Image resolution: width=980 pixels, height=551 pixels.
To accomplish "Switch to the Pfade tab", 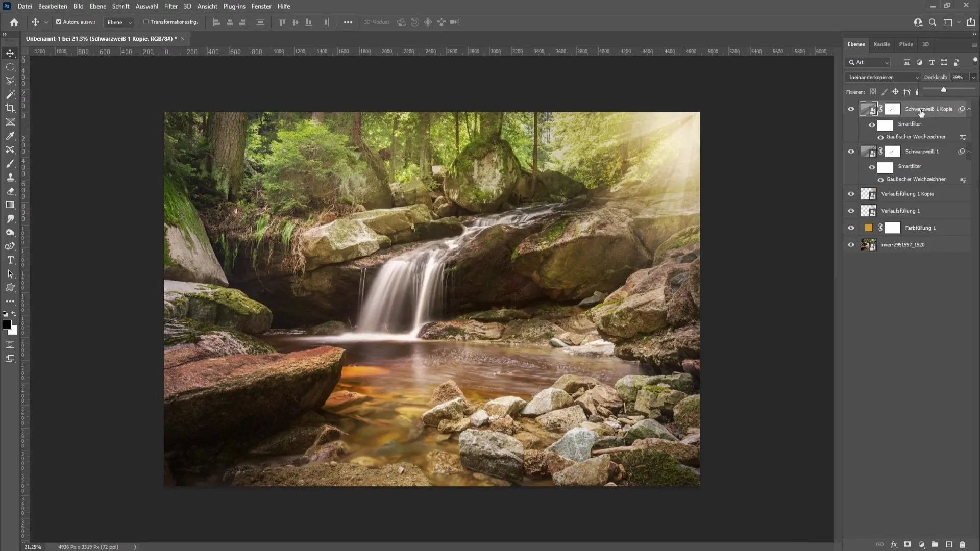I will pos(906,44).
